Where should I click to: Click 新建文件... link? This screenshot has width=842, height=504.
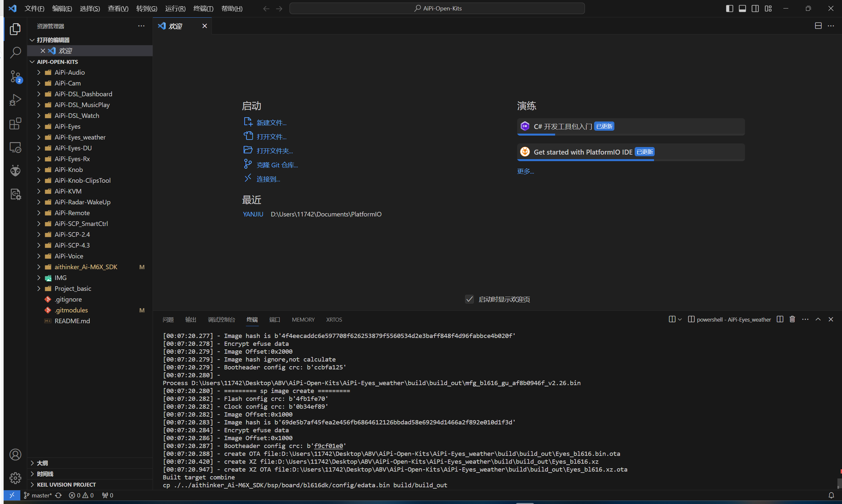tap(271, 122)
